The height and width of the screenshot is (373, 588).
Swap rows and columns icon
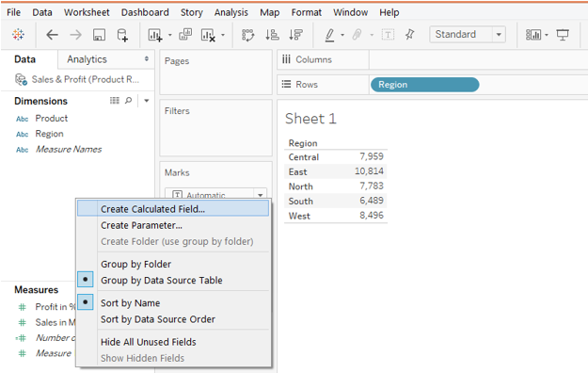[247, 35]
